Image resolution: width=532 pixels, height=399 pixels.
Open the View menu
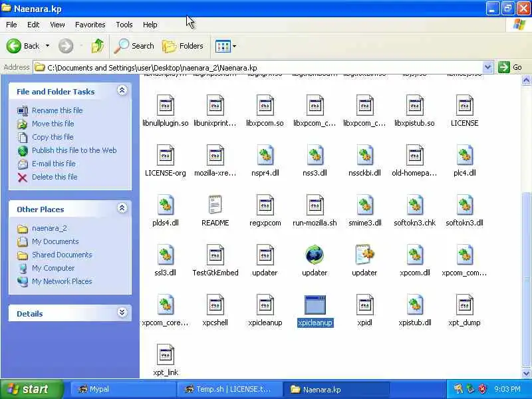pos(57,25)
